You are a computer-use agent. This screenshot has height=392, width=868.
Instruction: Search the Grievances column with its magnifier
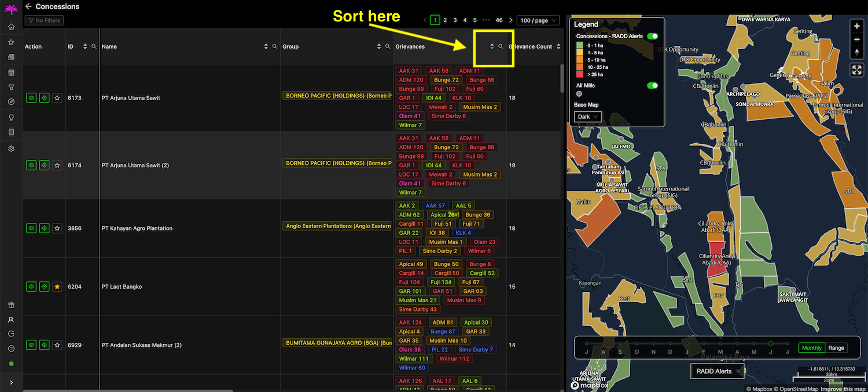pos(501,46)
